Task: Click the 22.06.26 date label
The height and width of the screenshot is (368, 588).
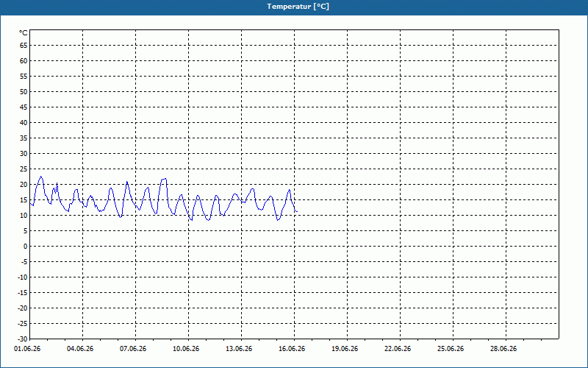Action: [398, 349]
